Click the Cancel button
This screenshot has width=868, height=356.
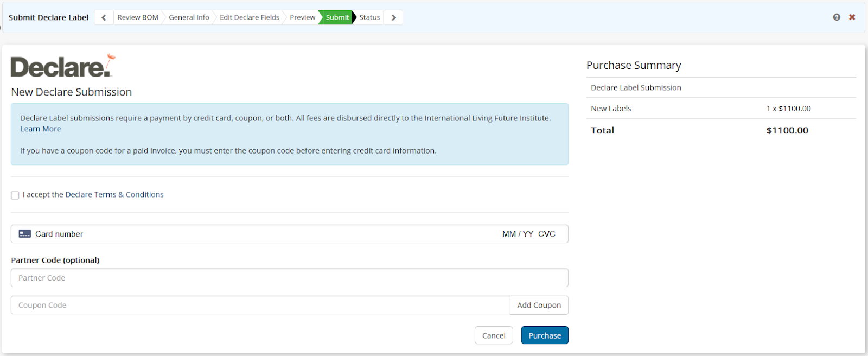(494, 335)
